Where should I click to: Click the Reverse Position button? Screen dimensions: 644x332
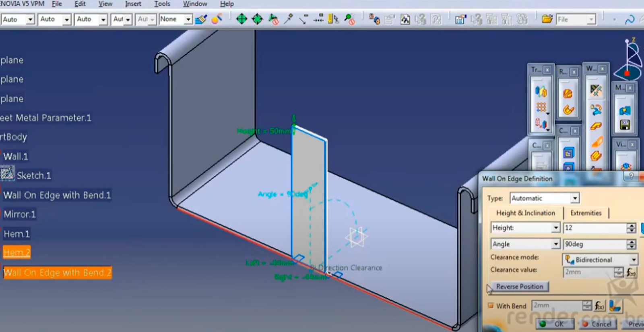(520, 287)
